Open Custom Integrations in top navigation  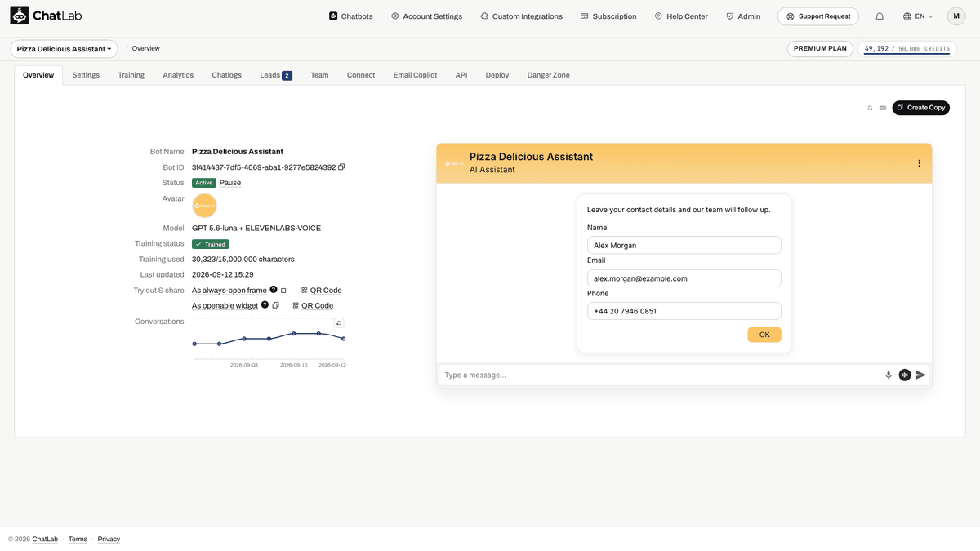pos(521,16)
